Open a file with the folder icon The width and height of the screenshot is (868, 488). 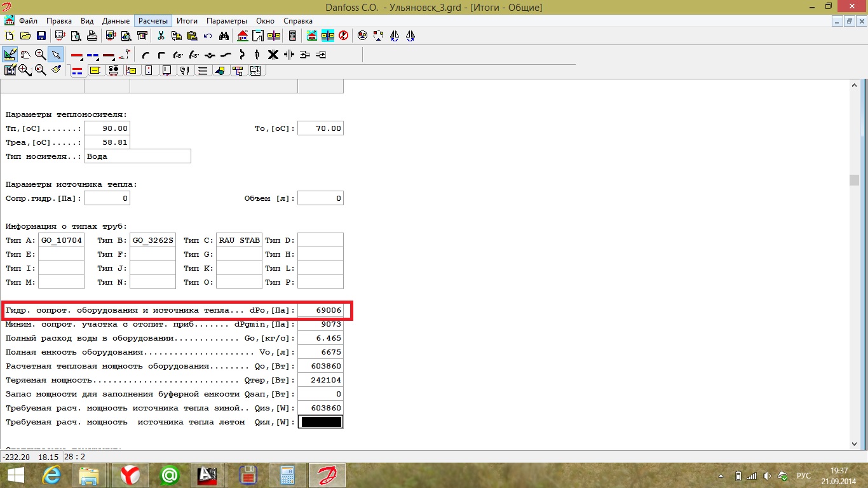click(x=25, y=36)
